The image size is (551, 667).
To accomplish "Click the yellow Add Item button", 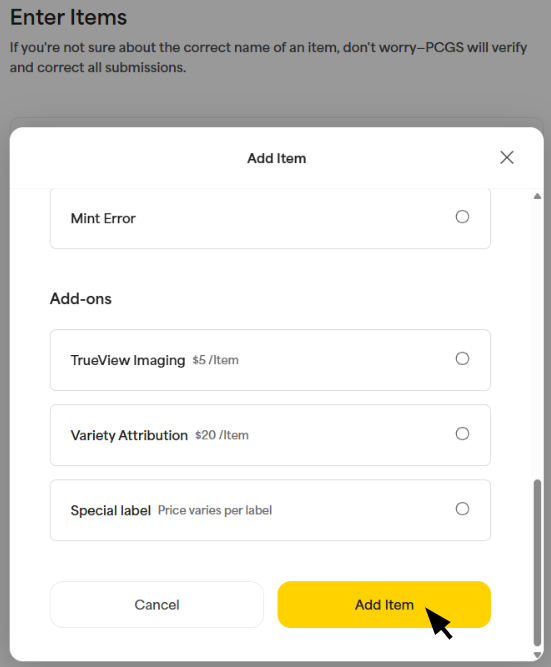I will coord(384,604).
